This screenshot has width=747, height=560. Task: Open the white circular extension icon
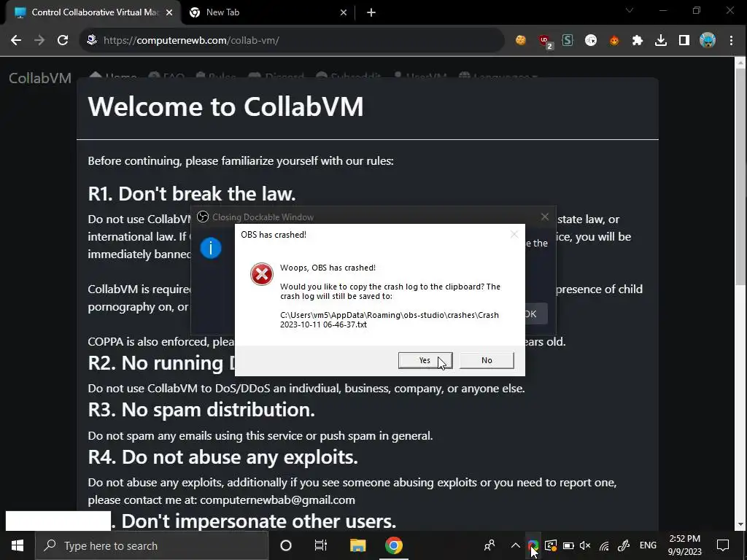[591, 41]
